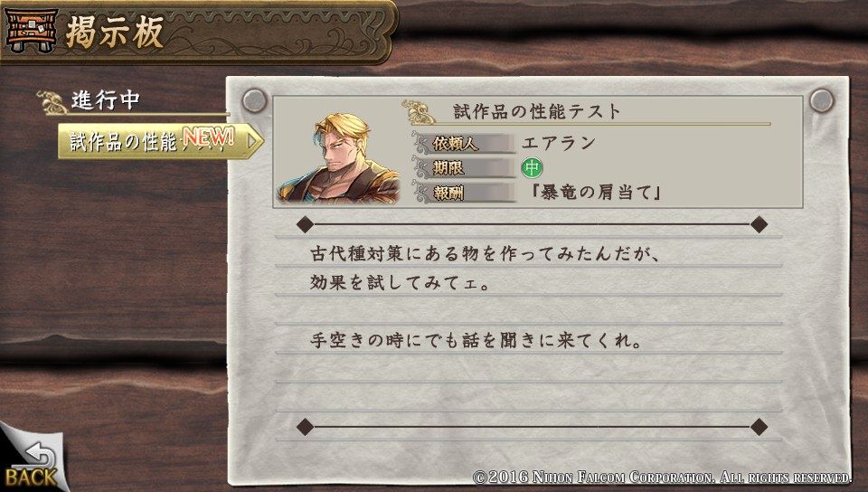Click the 報酬 label
The image size is (868, 492).
(x=448, y=193)
